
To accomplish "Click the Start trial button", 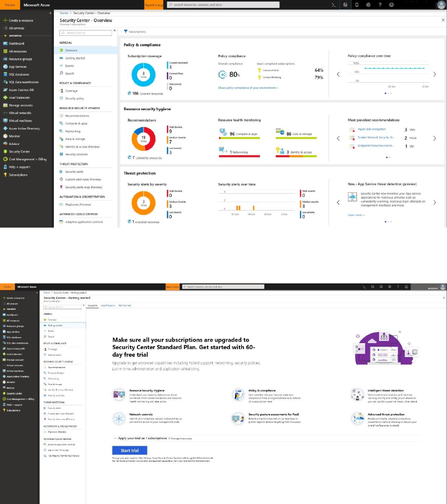I will click(x=130, y=450).
